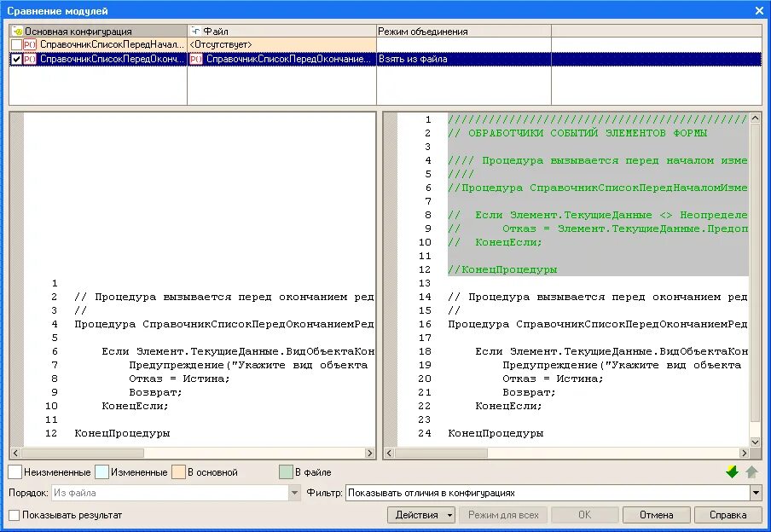Click left pane horizontal scrollbar right arrow
The width and height of the screenshot is (771, 532).
(x=370, y=453)
